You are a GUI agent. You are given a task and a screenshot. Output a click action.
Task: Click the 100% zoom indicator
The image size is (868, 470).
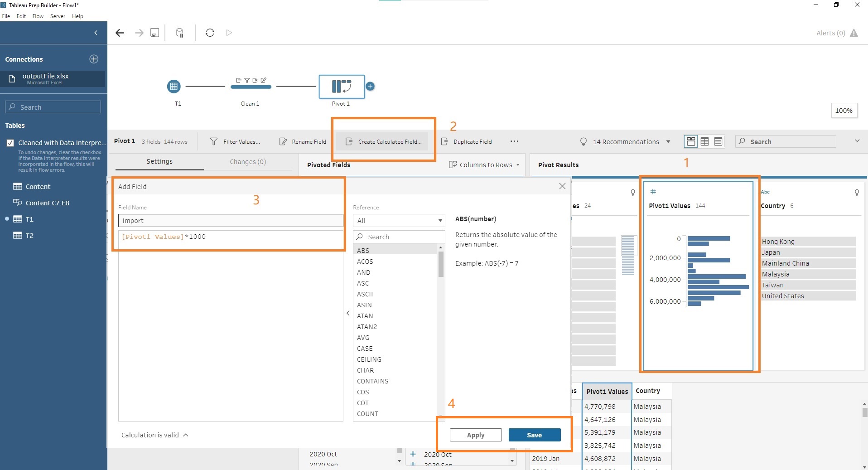(x=844, y=111)
